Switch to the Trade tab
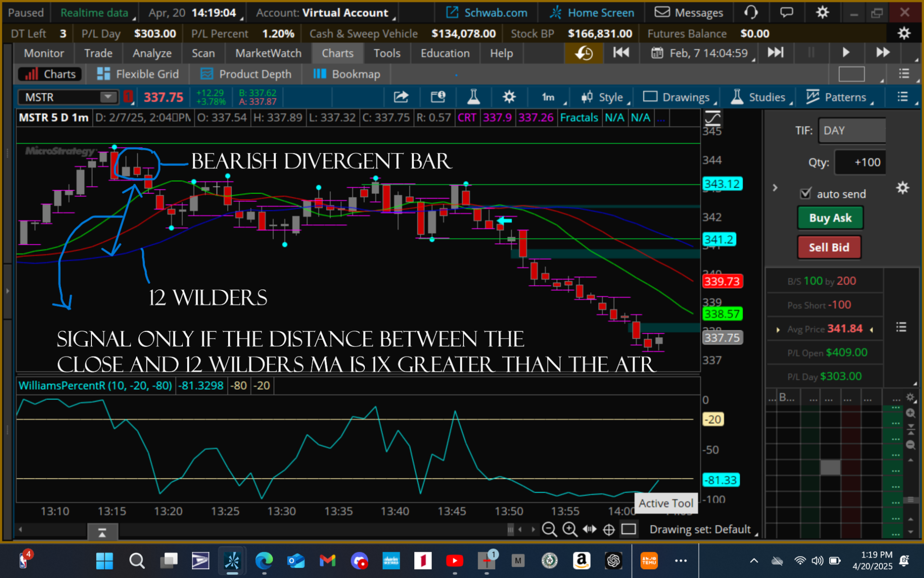This screenshot has height=578, width=924. 98,53
